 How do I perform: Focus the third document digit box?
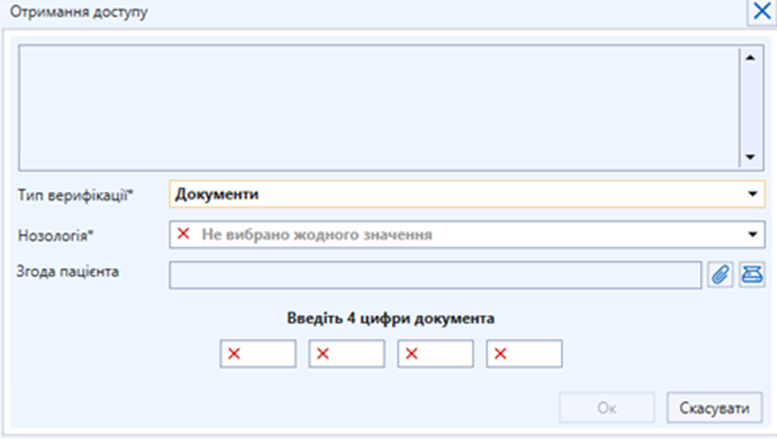(x=435, y=354)
